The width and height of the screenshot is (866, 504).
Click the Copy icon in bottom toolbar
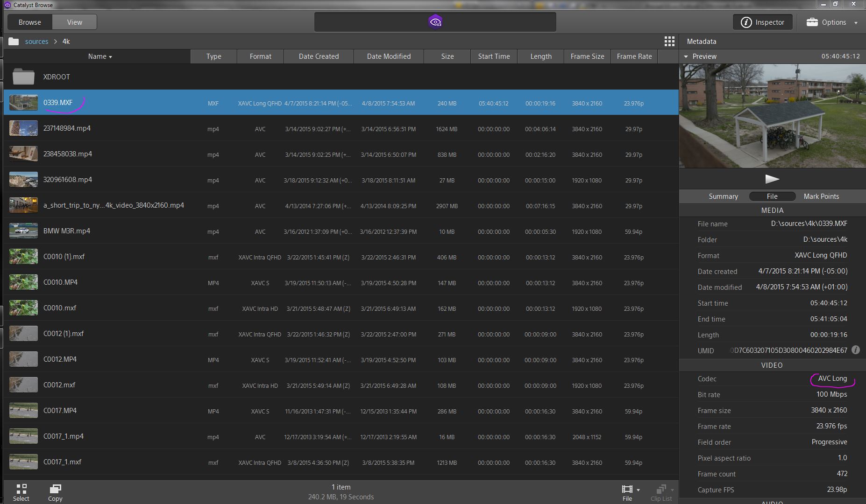[x=55, y=492]
